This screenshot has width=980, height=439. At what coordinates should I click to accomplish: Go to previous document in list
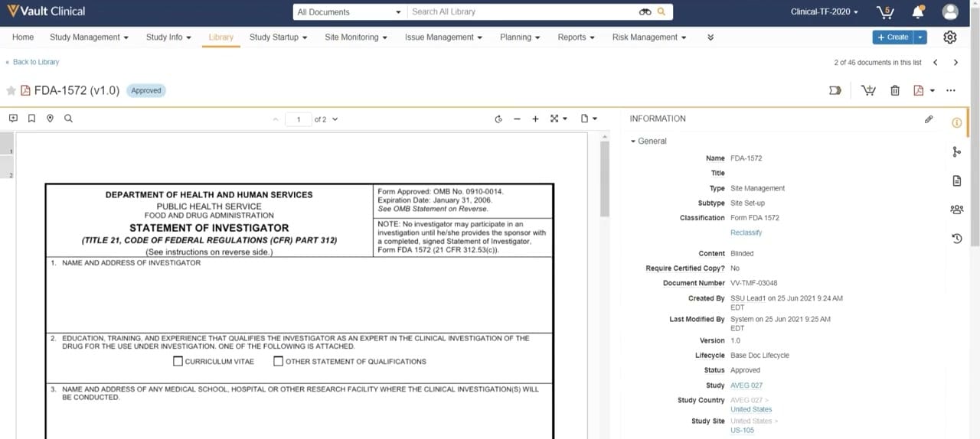[936, 62]
